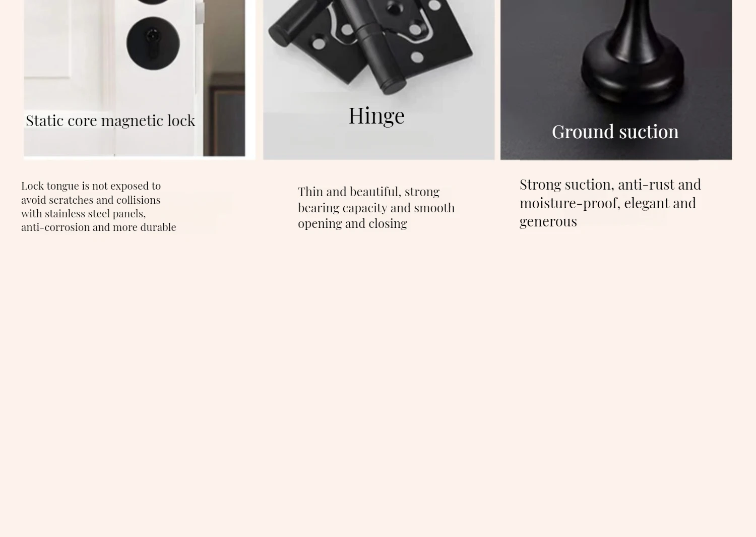Click 'with stainless steel panels,' text line

click(84, 214)
